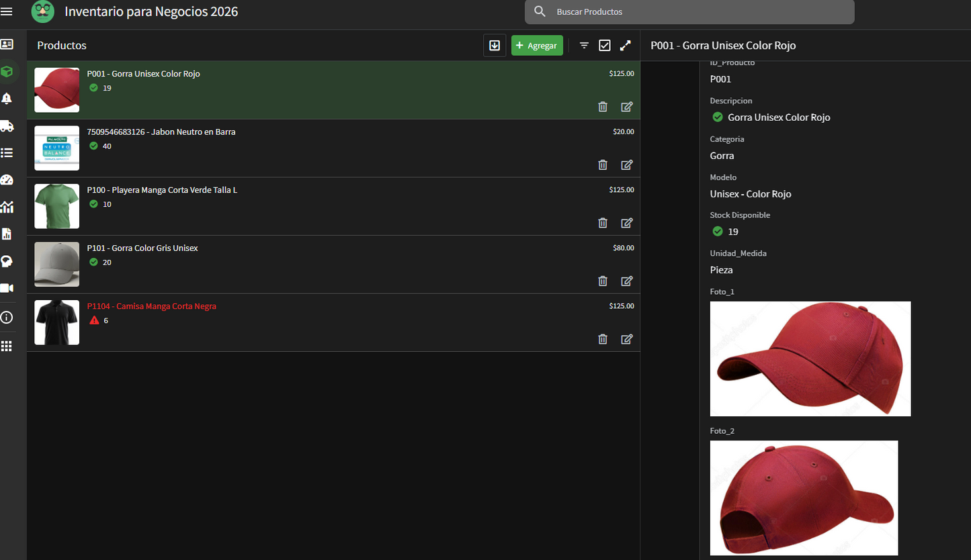
Task: Open the head with brain sidebar icon
Action: click(7, 261)
